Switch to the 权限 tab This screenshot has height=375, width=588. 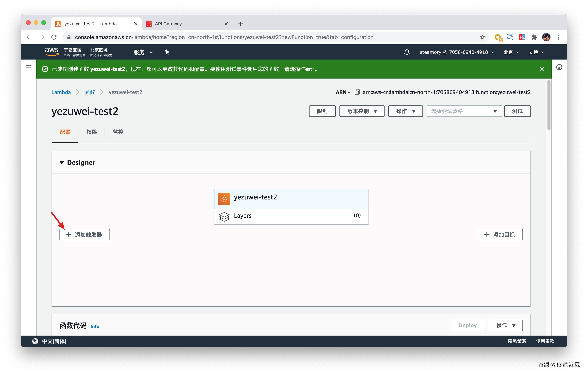[91, 132]
